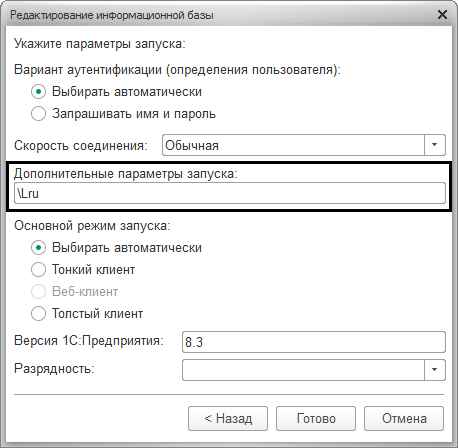Screen dimensions: 458x448
Task: Expand the Разрядность dropdown arrow
Action: pos(435,370)
